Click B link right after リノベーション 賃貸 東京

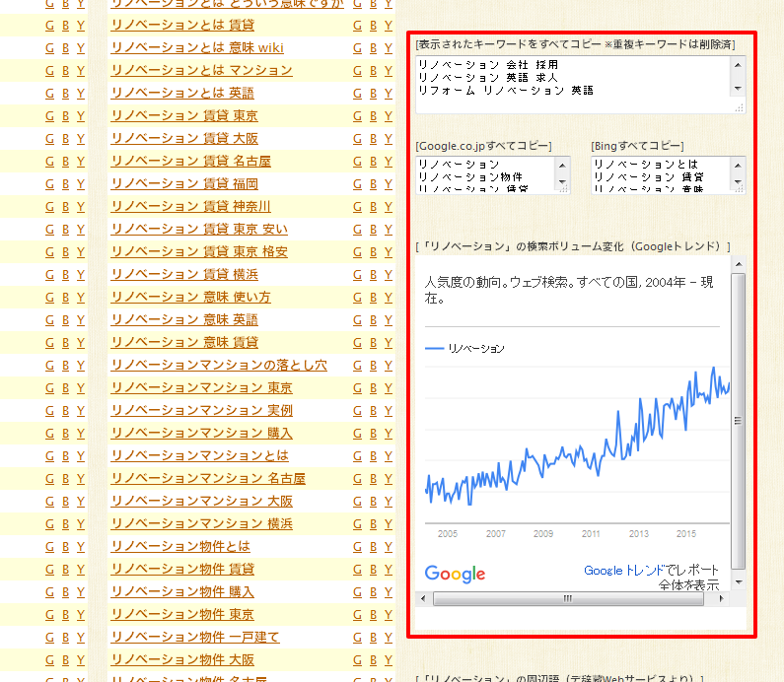click(x=373, y=116)
